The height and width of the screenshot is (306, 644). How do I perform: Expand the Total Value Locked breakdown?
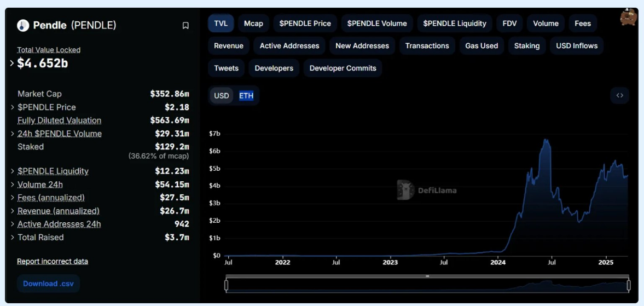coord(12,63)
